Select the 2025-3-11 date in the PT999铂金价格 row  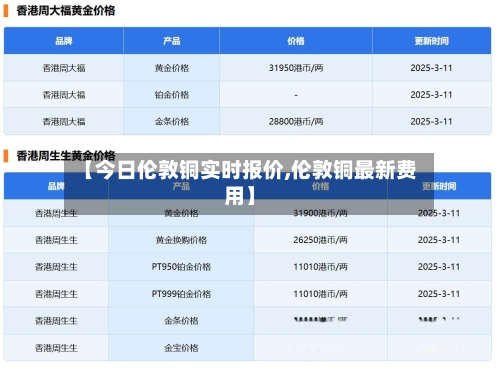(x=439, y=294)
